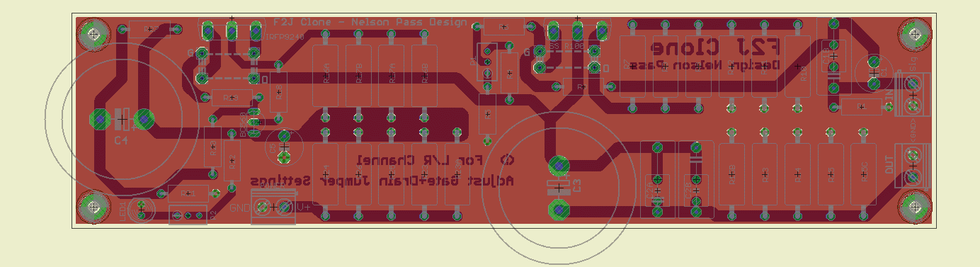Select the C3 capacitor label
Image resolution: width=980 pixels, height=267 pixels.
[577, 186]
